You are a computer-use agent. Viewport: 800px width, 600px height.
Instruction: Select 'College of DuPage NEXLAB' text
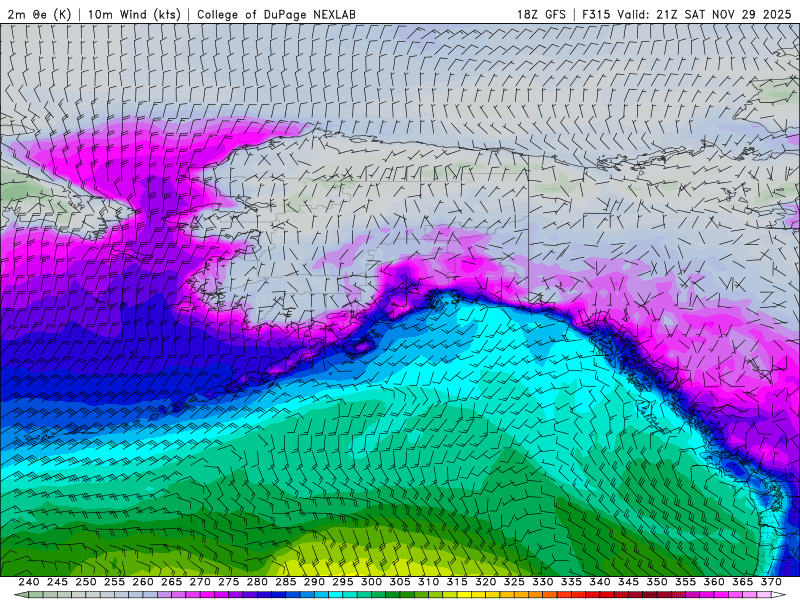tap(276, 14)
